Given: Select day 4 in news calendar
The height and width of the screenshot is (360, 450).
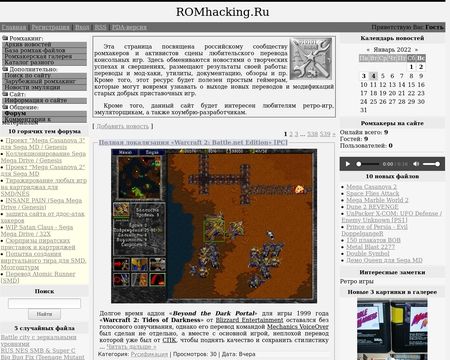Looking at the screenshot, I should [373, 76].
